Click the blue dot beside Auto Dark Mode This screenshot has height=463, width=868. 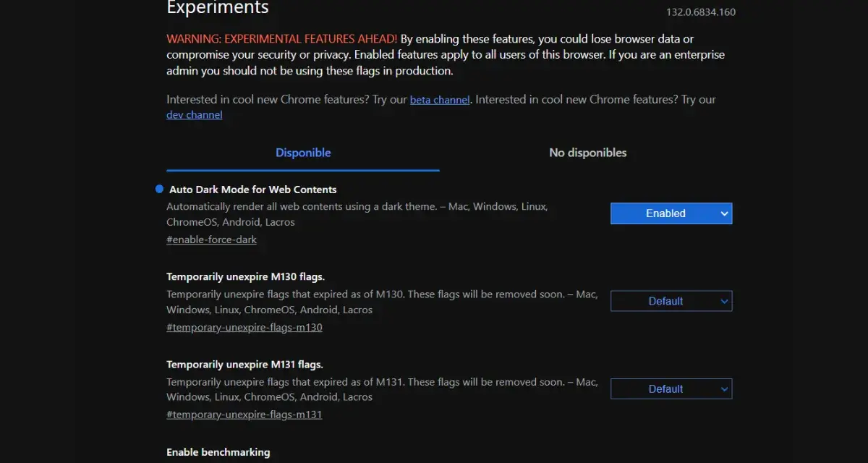tap(160, 189)
